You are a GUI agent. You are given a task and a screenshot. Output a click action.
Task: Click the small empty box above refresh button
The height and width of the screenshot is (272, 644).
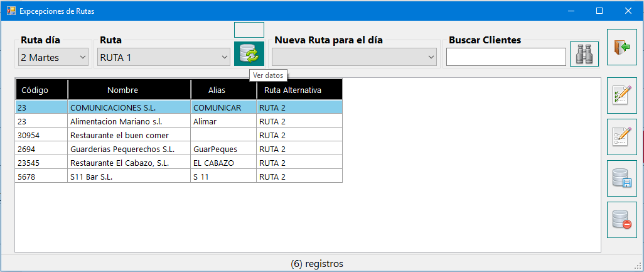249,30
